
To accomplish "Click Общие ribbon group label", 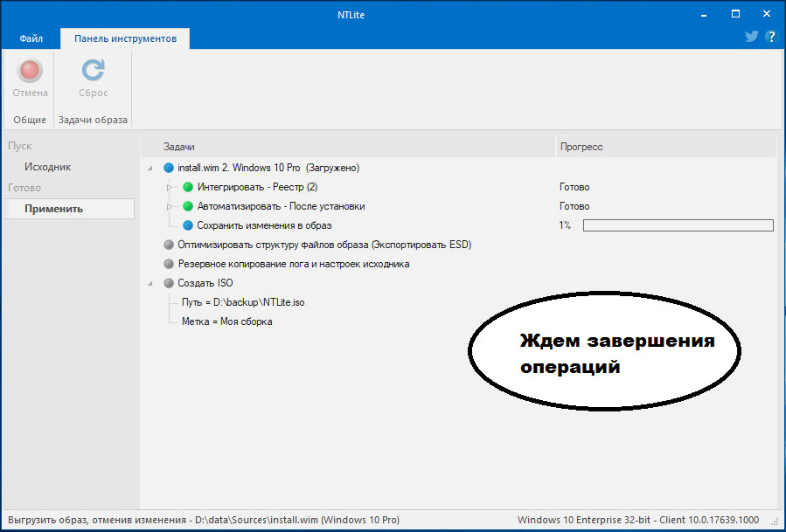I will point(30,120).
